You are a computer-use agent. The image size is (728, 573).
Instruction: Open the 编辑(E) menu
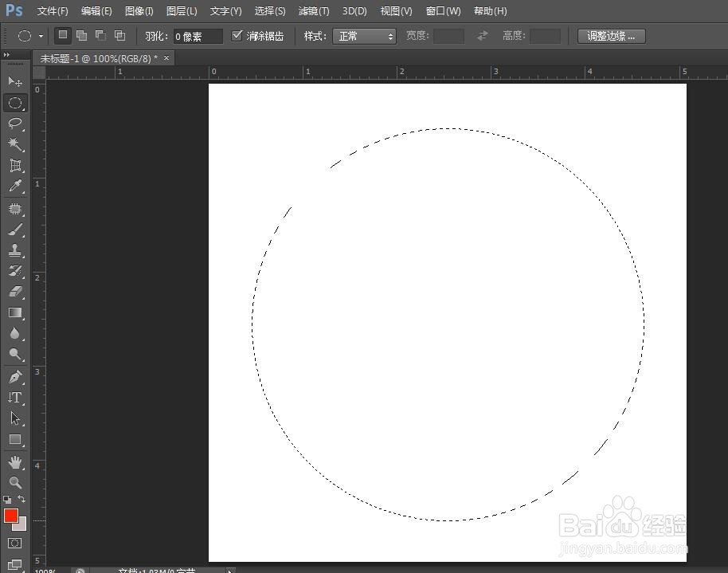(96, 10)
